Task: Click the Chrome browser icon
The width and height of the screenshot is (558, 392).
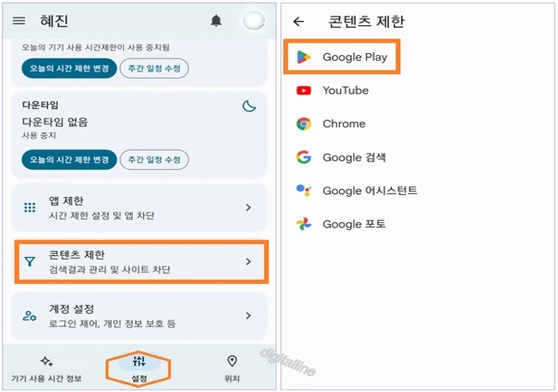Action: point(303,124)
